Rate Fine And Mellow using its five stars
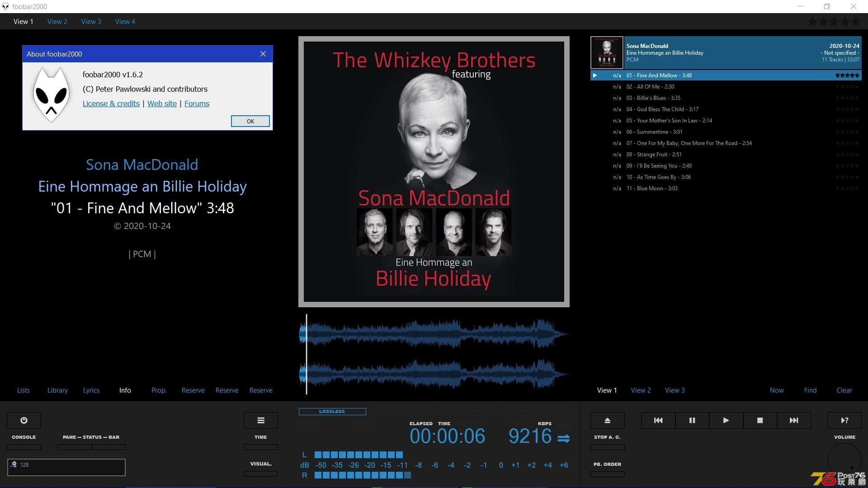Image resolution: width=868 pixels, height=488 pixels. [847, 75]
